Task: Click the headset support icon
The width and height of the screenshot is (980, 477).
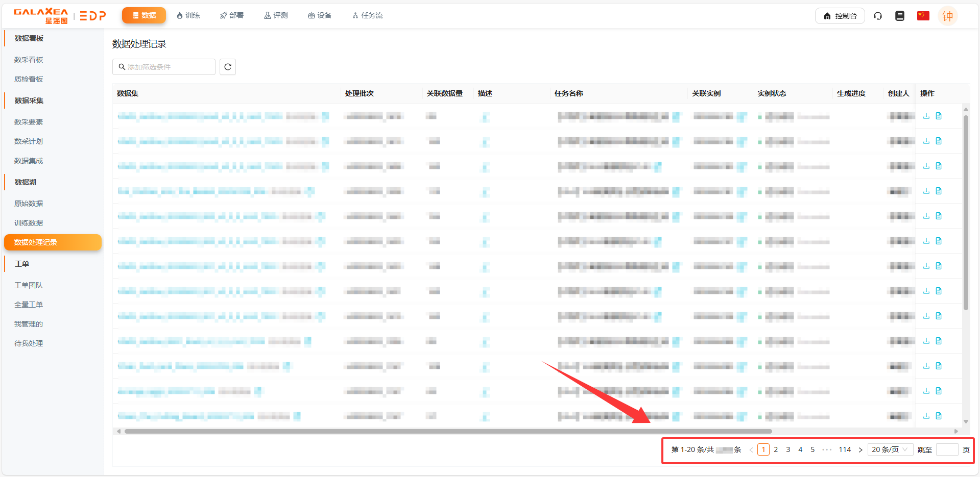Action: (878, 16)
